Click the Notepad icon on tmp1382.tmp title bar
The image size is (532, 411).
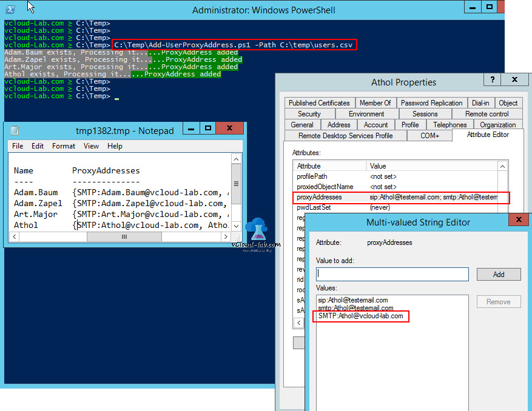pos(13,129)
